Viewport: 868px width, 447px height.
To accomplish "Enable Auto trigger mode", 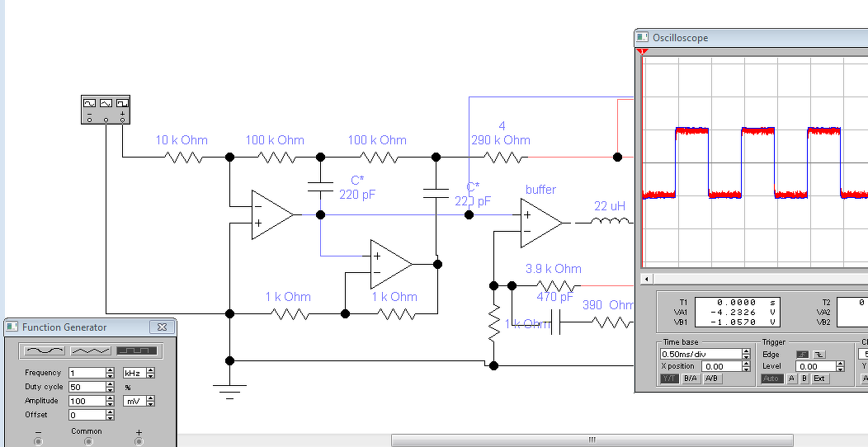I will pyautogui.click(x=771, y=379).
